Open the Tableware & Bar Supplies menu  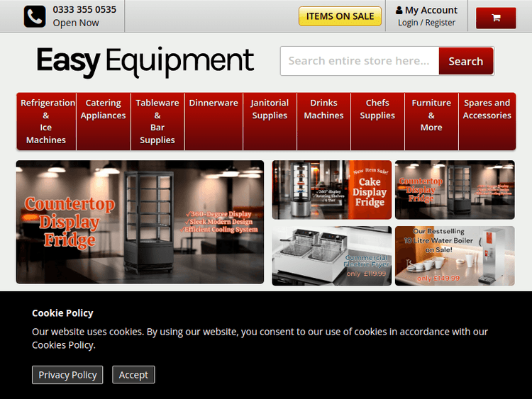coord(157,121)
